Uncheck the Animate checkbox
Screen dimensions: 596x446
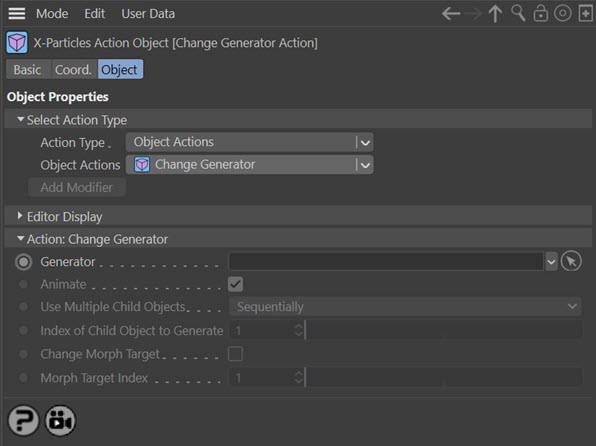point(235,284)
